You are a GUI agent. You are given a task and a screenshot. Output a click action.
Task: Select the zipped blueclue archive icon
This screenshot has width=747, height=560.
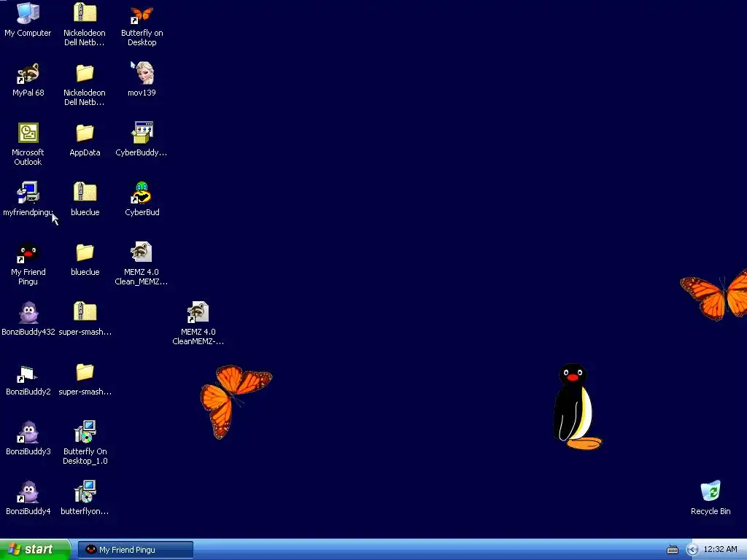[85, 192]
